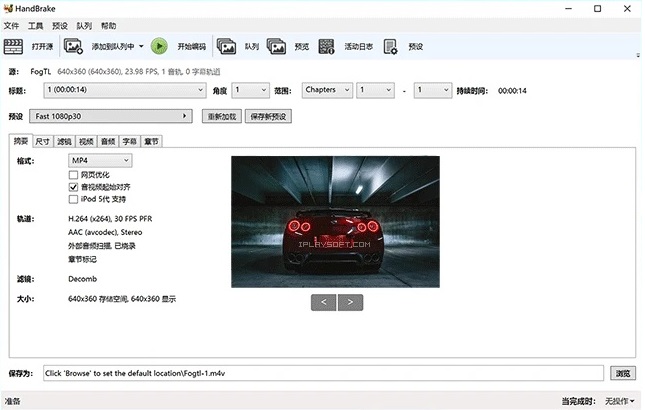Switch to the 音频 tab
The height and width of the screenshot is (410, 645).
coord(108,142)
